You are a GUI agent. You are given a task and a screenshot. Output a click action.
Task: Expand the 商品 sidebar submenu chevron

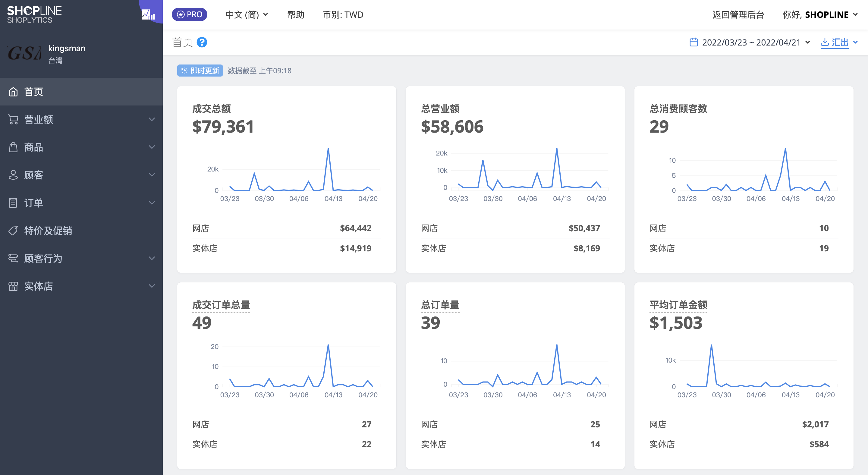[x=152, y=147]
